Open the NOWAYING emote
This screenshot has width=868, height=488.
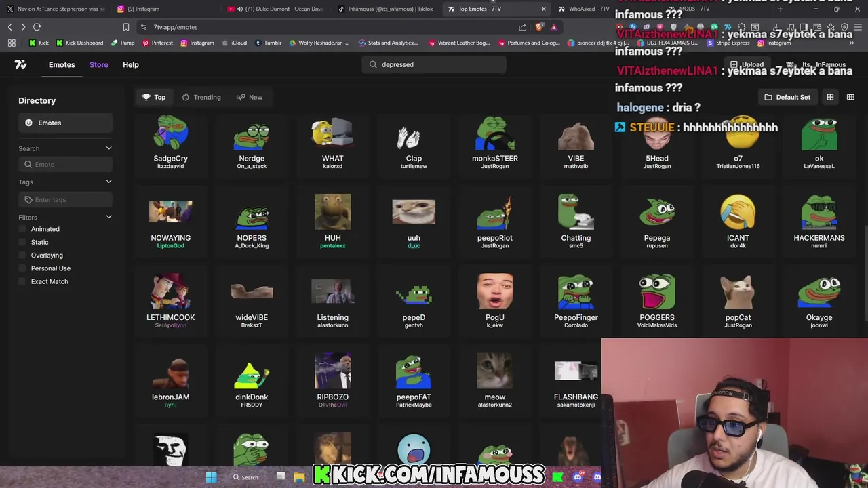point(170,222)
